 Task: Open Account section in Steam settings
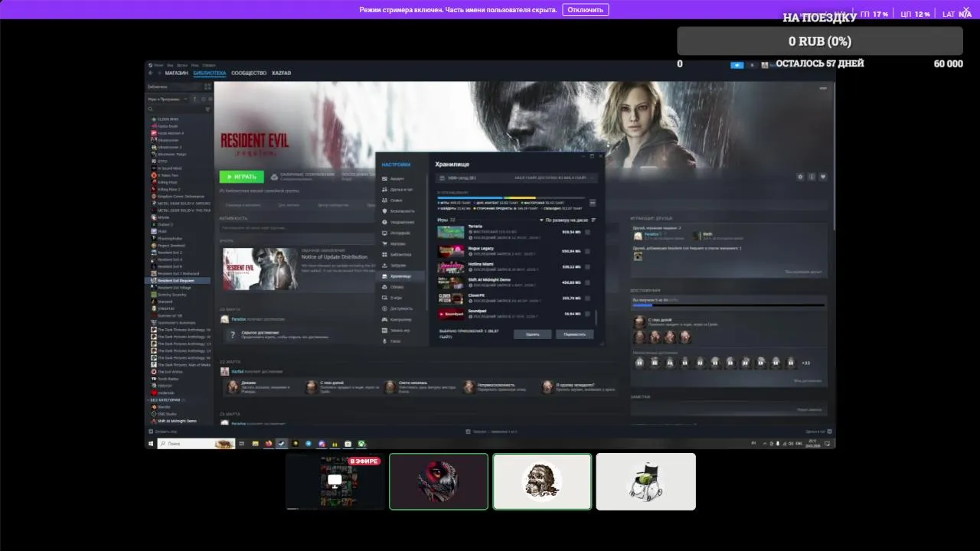point(401,178)
